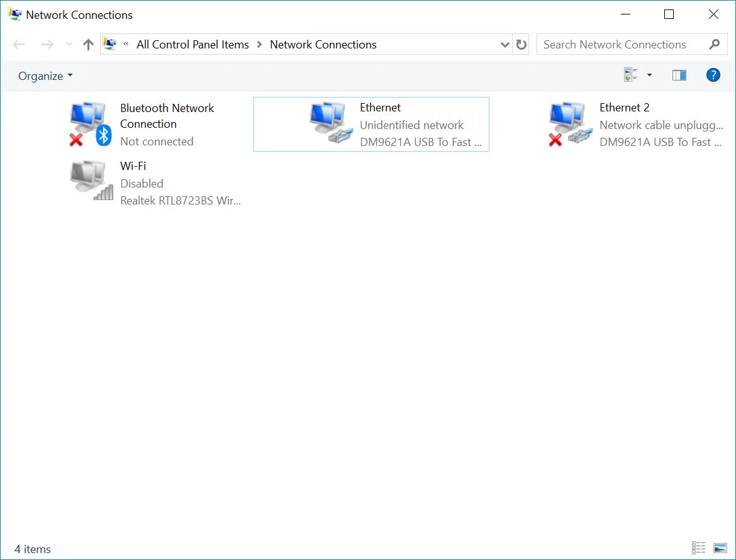The image size is (736, 560).
Task: Open the Organize menu
Action: click(45, 76)
